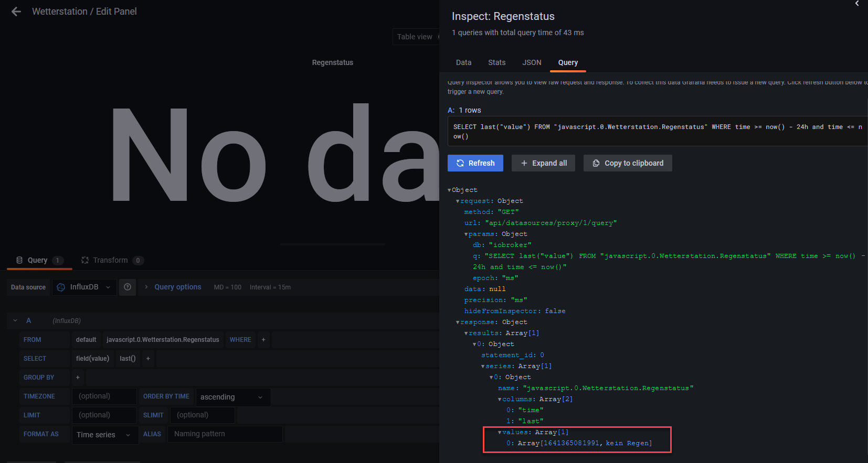Click the Interval = 15m text
The height and width of the screenshot is (463, 868).
[x=270, y=287]
